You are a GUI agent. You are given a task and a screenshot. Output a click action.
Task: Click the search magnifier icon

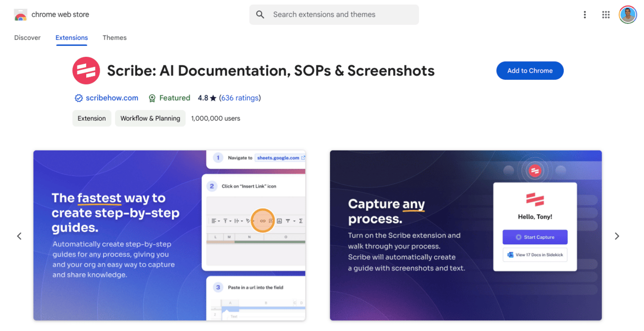pos(260,14)
